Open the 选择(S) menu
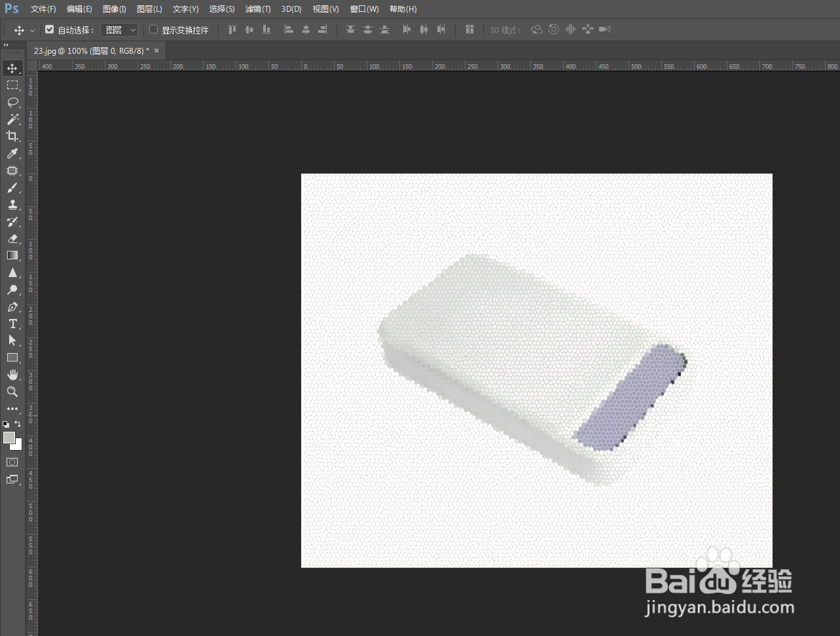 coord(222,9)
